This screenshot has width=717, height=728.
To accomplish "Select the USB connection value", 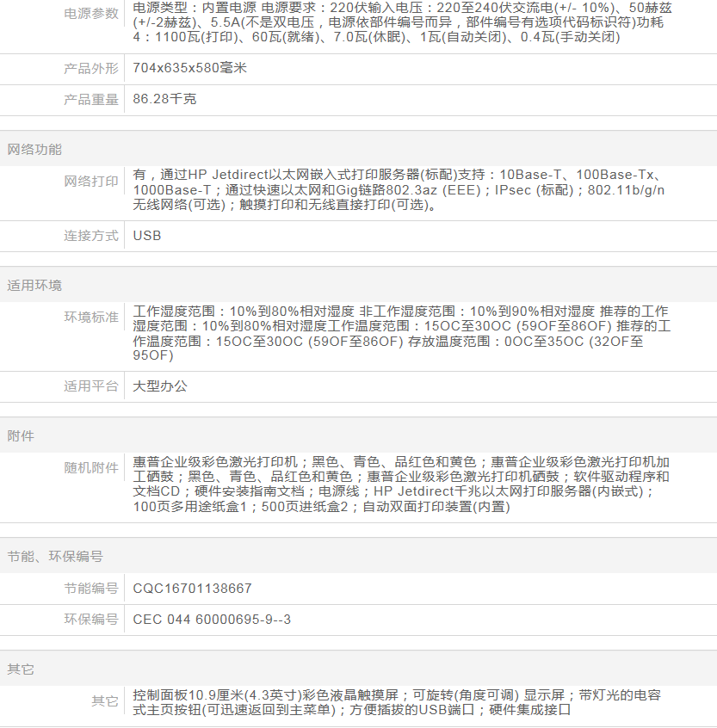I will pos(147,236).
